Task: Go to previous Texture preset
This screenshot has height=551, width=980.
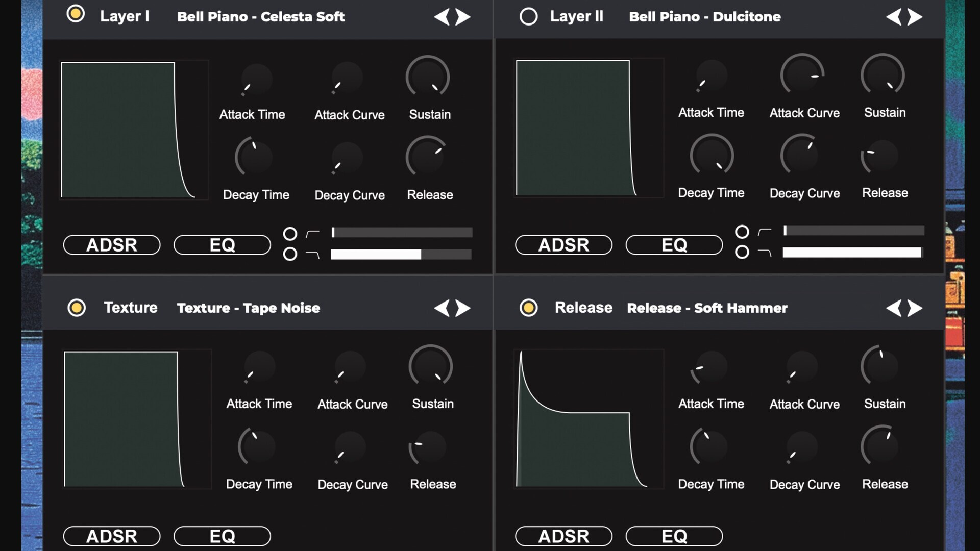Action: [442, 308]
